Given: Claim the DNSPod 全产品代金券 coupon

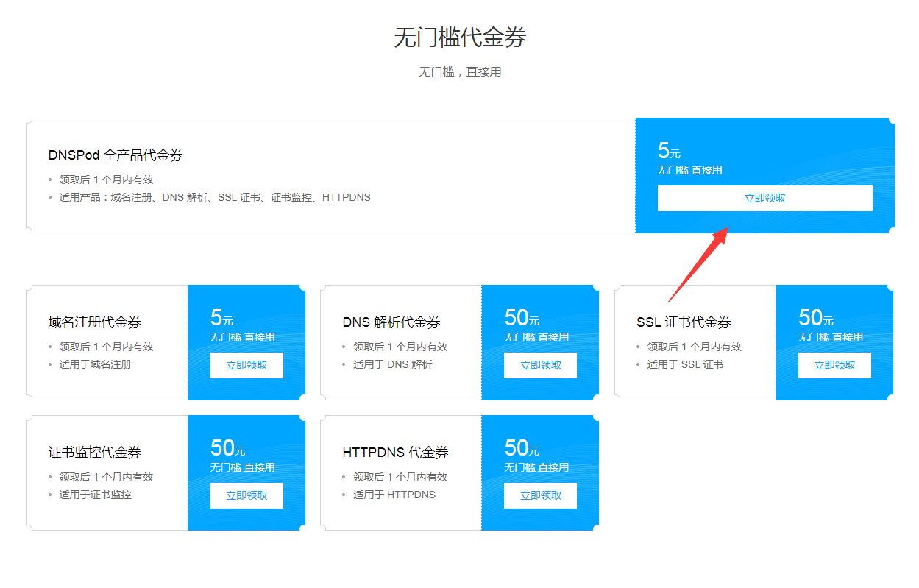Looking at the screenshot, I should [x=764, y=198].
